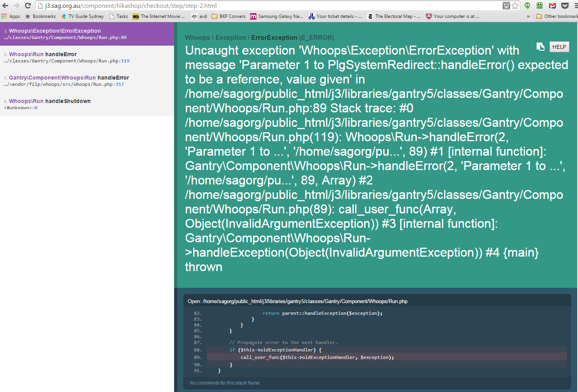Go back using the browser back arrow
Image resolution: width=578 pixels, height=392 pixels.
(x=5, y=5)
